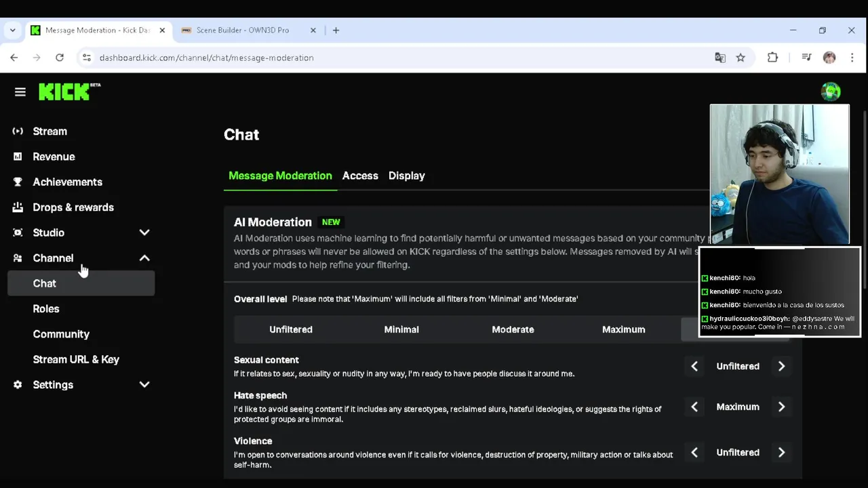The height and width of the screenshot is (488, 868).
Task: Switch to the Access tab
Action: (360, 176)
